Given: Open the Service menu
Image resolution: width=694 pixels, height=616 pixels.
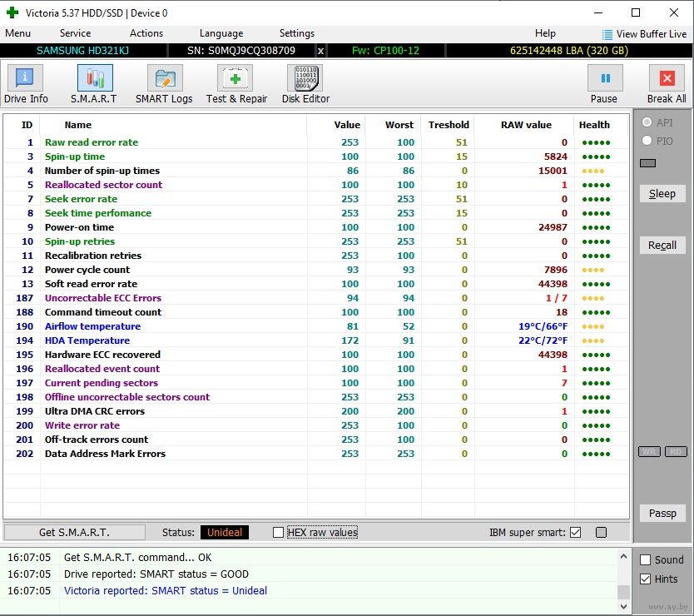Looking at the screenshot, I should click(x=75, y=33).
